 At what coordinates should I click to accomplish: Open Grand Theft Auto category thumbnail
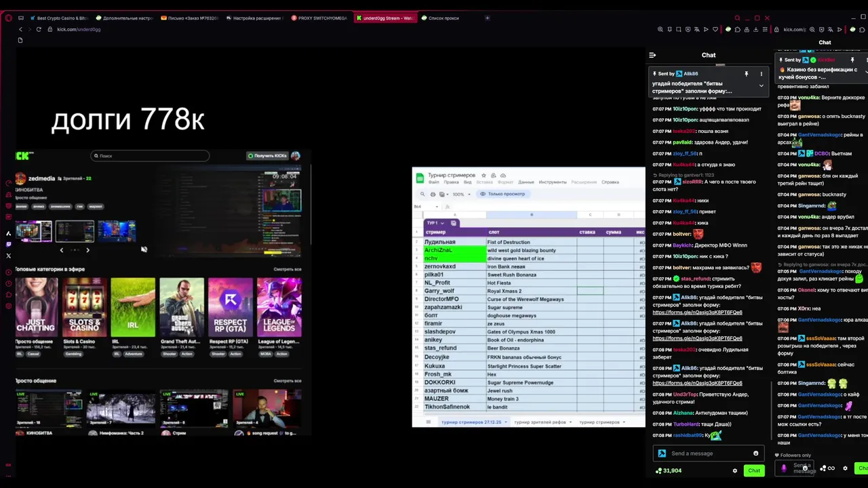[182, 307]
